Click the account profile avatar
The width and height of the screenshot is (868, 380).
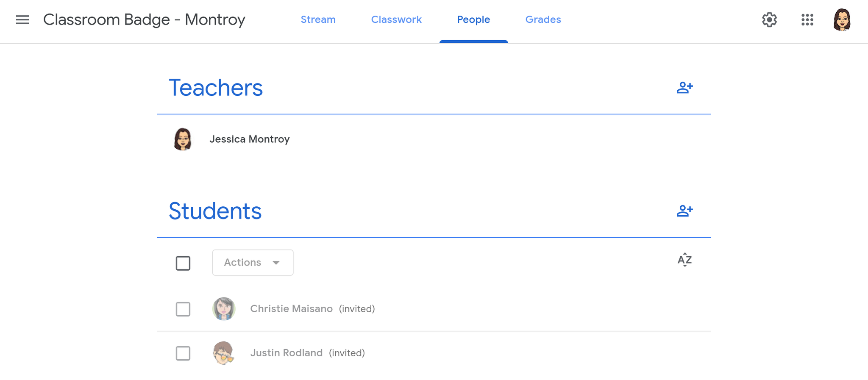tap(842, 20)
